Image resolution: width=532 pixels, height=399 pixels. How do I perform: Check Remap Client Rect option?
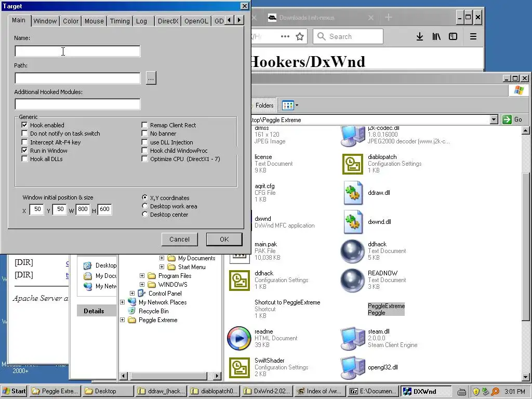[144, 125]
